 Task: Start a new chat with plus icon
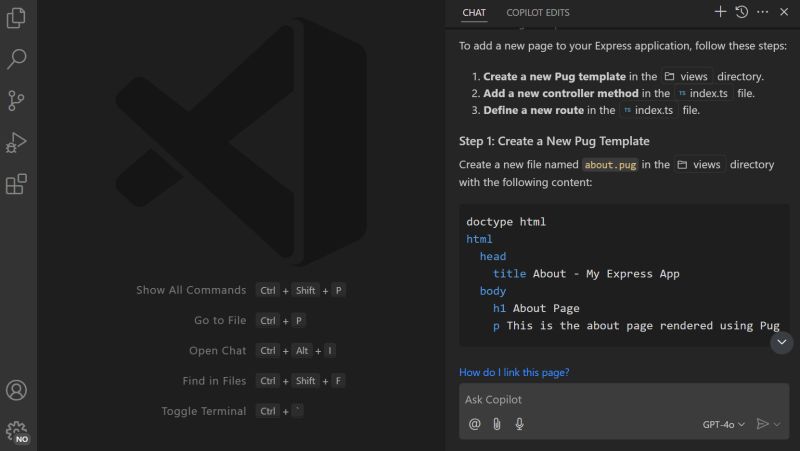[720, 12]
